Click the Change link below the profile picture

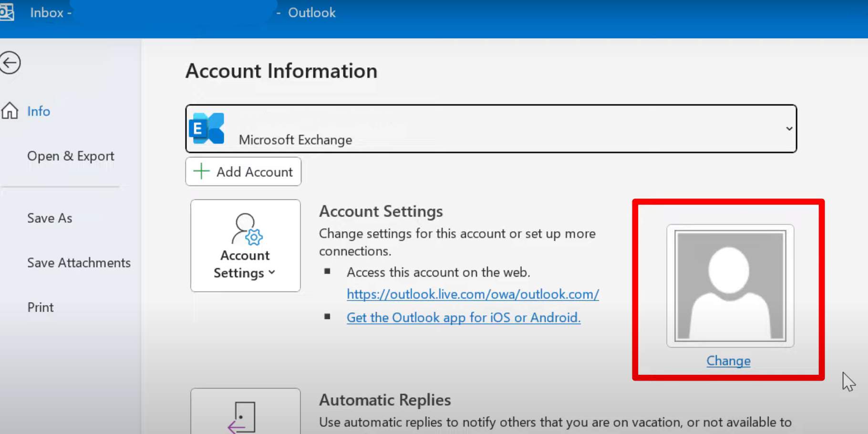[728, 361]
